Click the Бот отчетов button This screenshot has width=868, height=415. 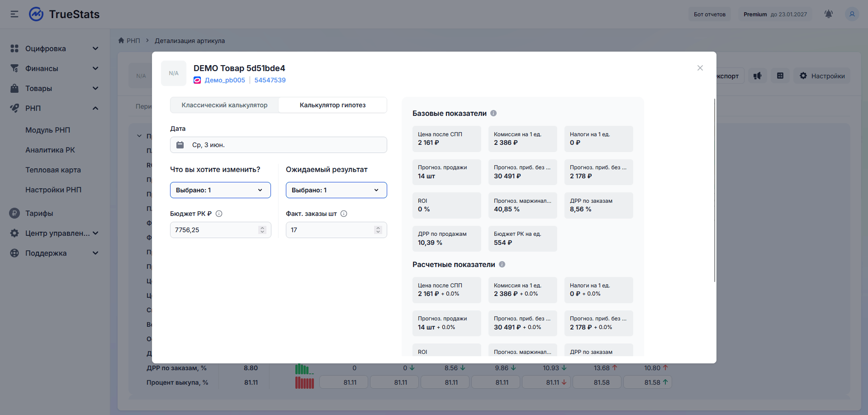pos(710,14)
